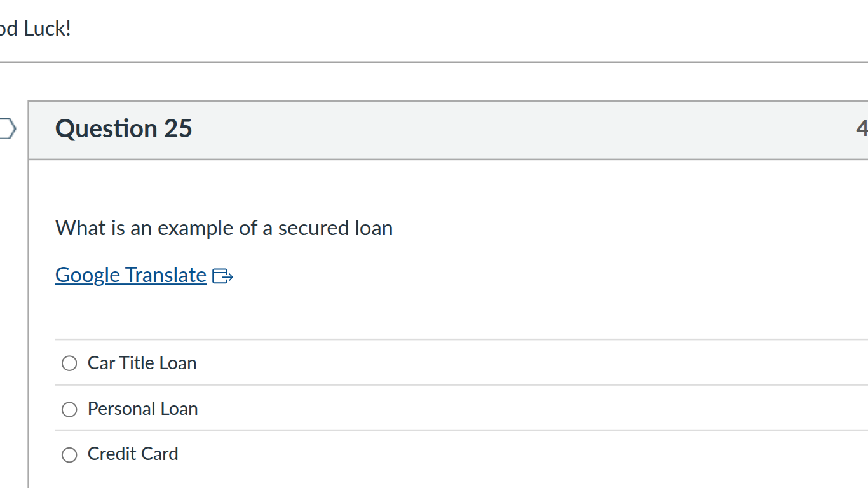Screen dimensions: 868x488
Task: Choose Personal Loan as your answer
Action: click(69, 409)
